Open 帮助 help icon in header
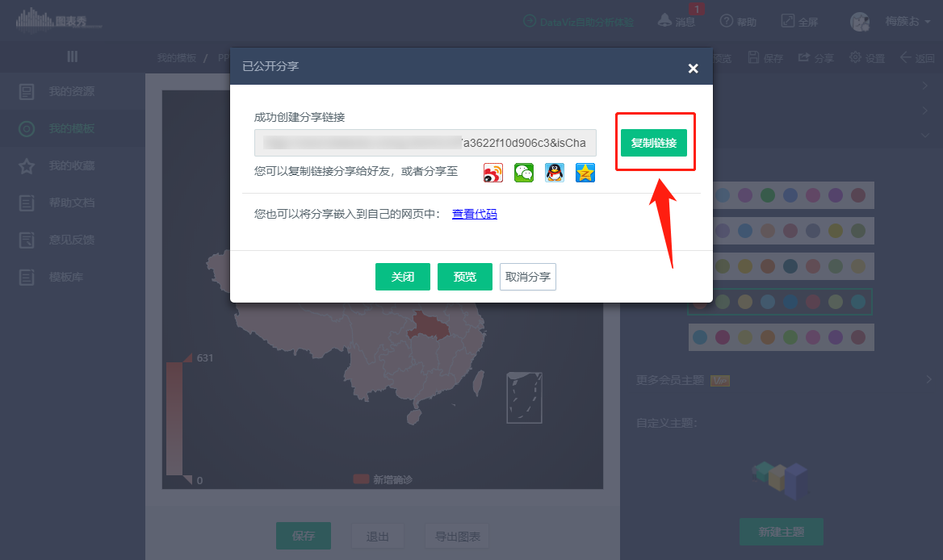 coord(738,22)
